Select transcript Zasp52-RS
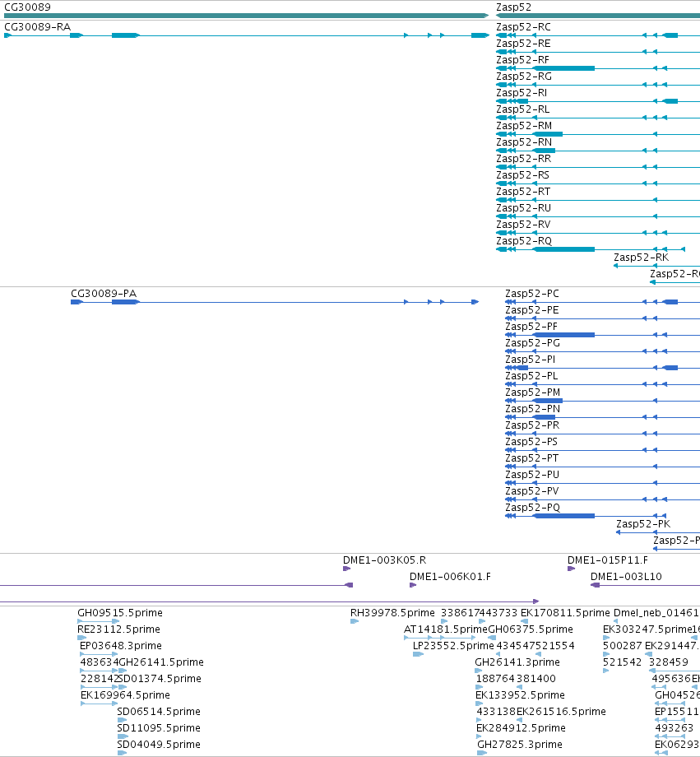 523,174
